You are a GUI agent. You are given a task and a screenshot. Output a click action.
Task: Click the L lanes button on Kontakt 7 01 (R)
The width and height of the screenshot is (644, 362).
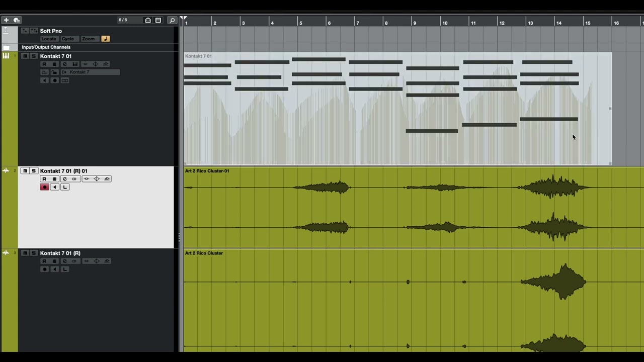pyautogui.click(x=65, y=269)
